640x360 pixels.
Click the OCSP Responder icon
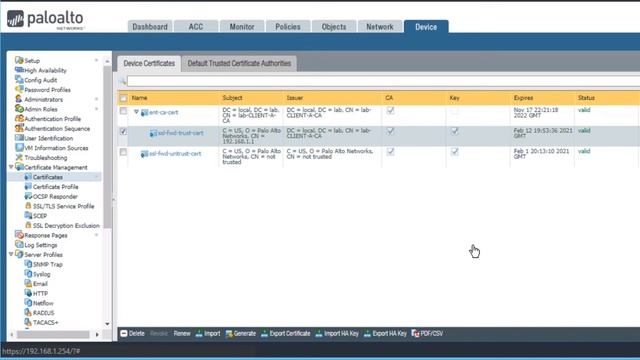click(28, 196)
